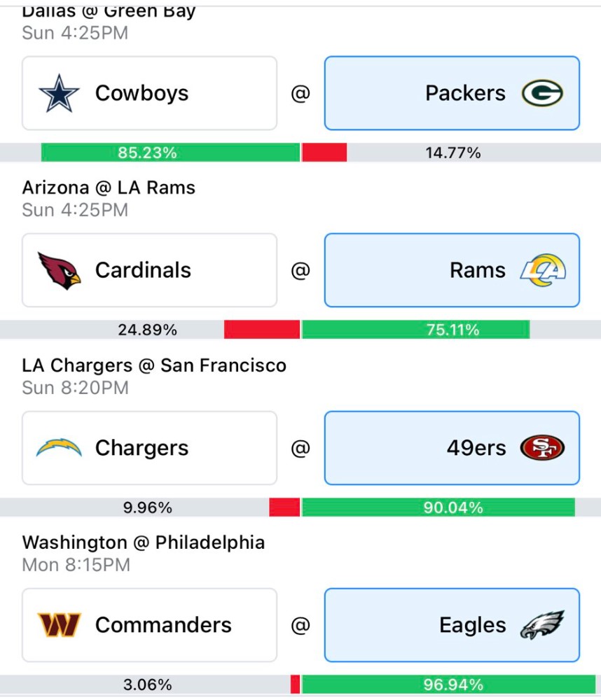Viewport: 601px width, 700px height.
Task: Tap the Rams selected pick
Action: pyautogui.click(x=452, y=270)
